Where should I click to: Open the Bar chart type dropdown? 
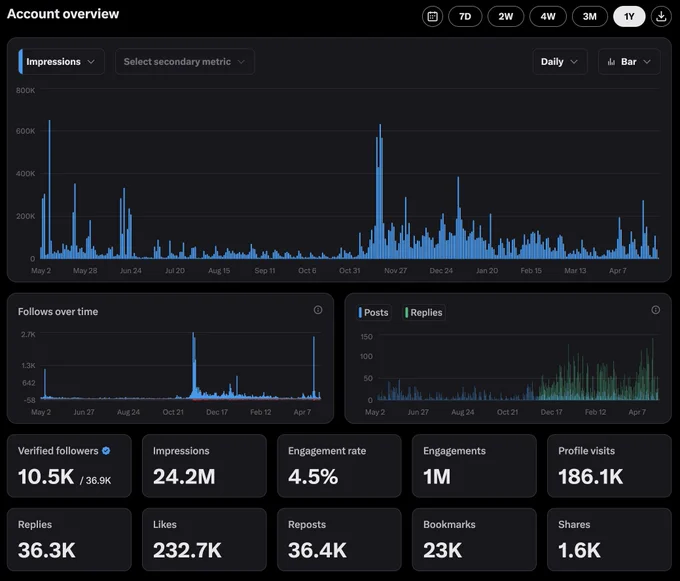point(629,62)
